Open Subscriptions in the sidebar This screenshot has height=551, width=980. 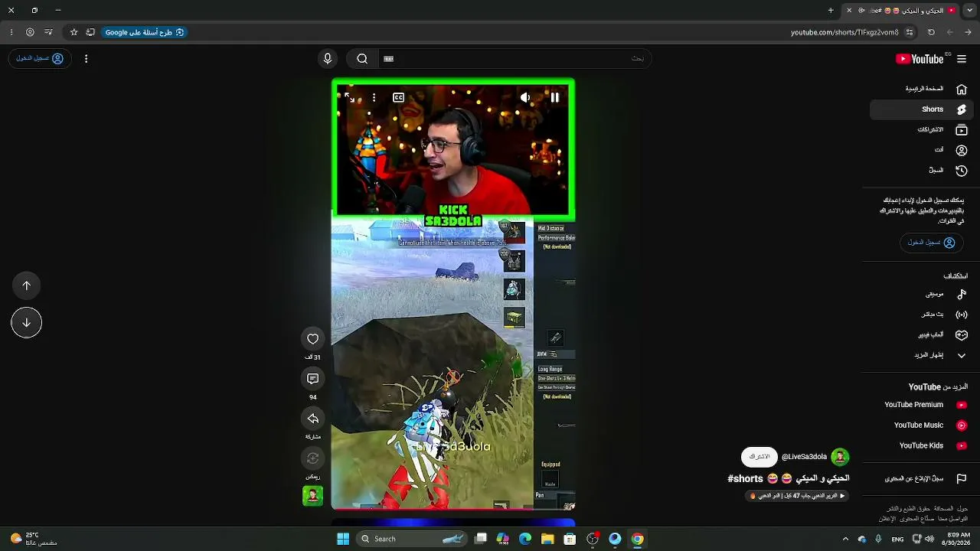[x=922, y=130]
